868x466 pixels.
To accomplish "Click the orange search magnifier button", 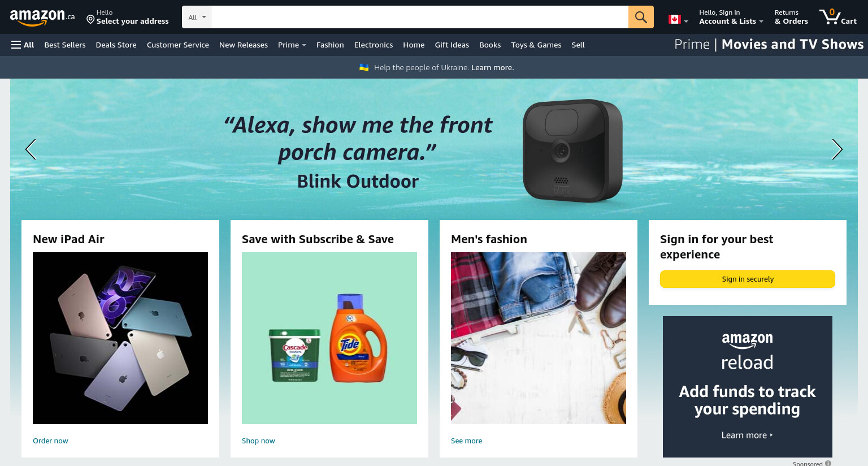I will [641, 17].
